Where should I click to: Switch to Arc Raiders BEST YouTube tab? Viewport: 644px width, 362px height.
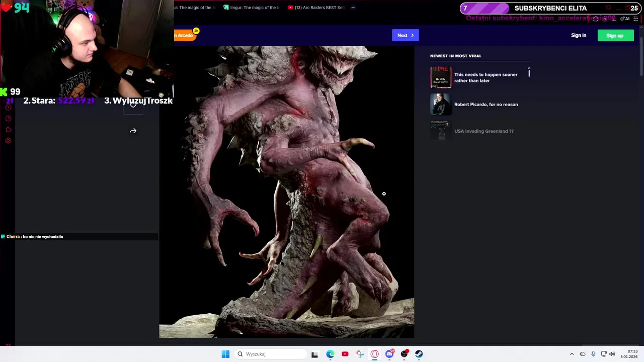point(316,8)
